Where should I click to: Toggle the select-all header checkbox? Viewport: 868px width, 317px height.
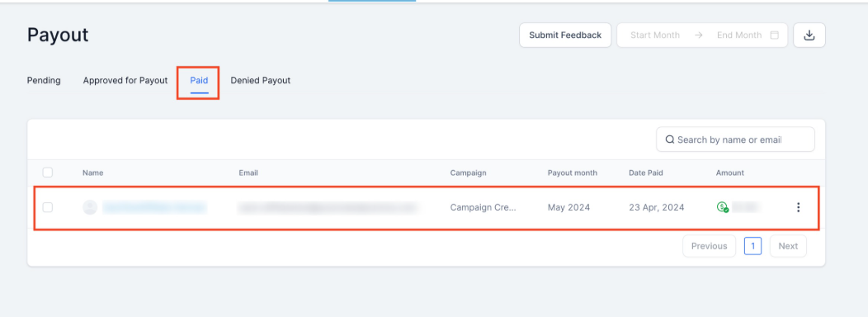coord(48,173)
